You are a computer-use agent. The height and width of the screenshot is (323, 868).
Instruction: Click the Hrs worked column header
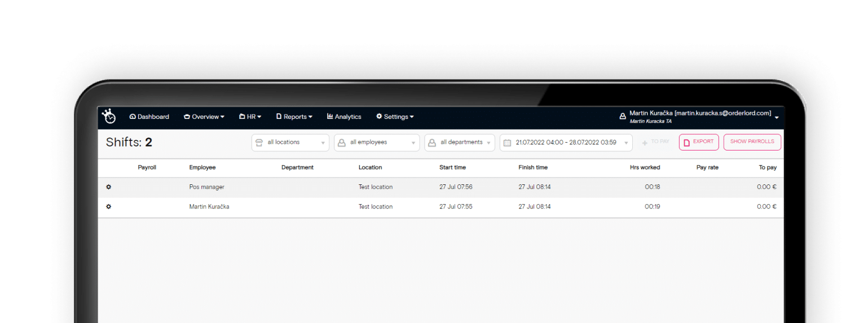645,167
